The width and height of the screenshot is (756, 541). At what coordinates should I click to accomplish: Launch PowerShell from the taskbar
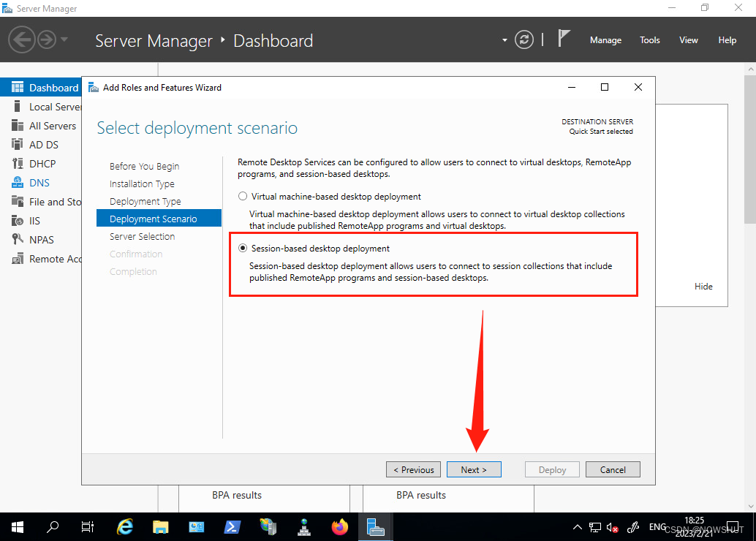pyautogui.click(x=233, y=527)
